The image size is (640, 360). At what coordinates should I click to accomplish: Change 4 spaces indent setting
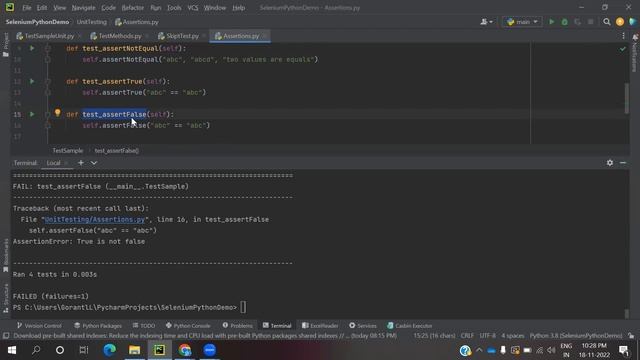click(x=513, y=336)
